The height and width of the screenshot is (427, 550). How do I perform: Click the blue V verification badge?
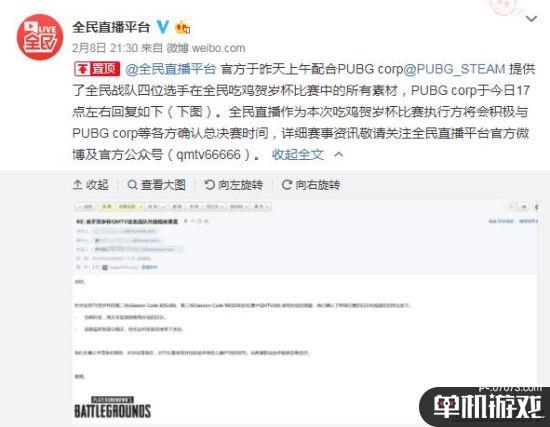pyautogui.click(x=162, y=27)
